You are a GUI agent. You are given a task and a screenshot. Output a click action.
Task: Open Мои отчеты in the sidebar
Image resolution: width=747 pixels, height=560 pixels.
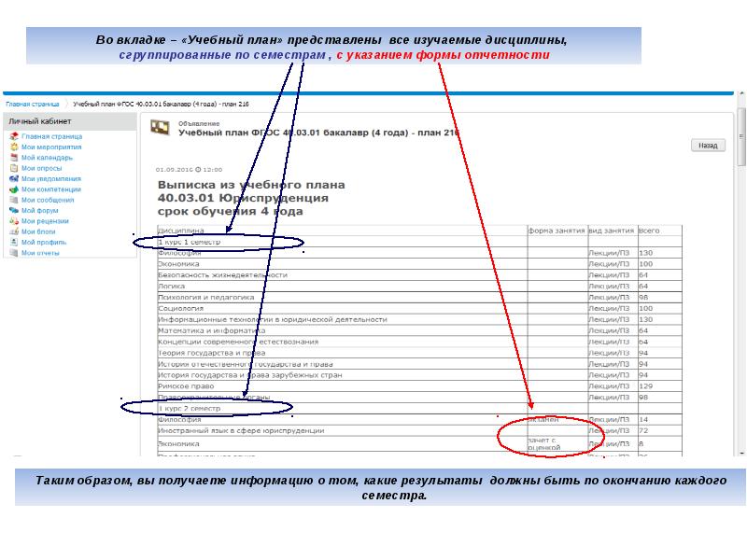pos(40,253)
